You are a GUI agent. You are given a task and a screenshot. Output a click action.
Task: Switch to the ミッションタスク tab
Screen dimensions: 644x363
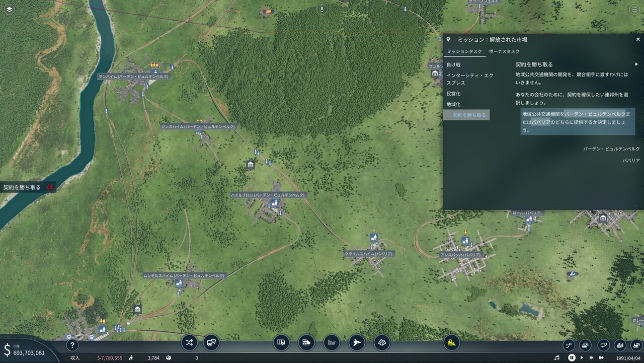(x=464, y=51)
